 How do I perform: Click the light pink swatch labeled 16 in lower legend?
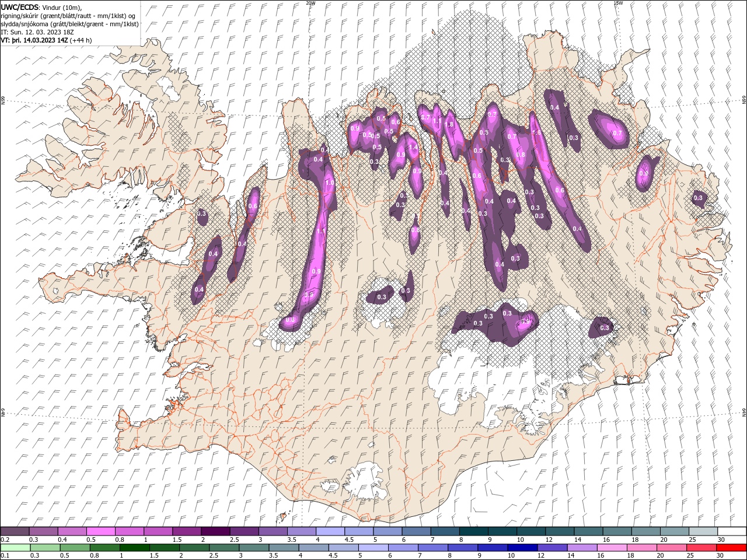[x=612, y=548]
